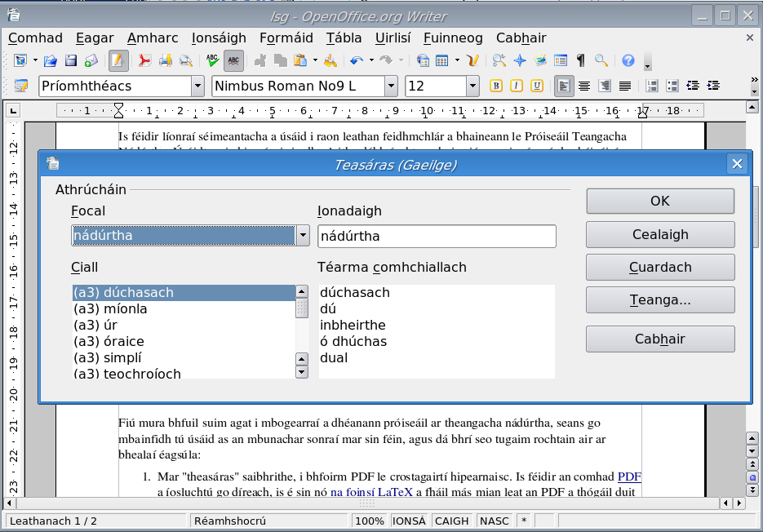This screenshot has height=532, width=763.
Task: Expand standard toolbar overflow arrow
Action: [x=647, y=65]
